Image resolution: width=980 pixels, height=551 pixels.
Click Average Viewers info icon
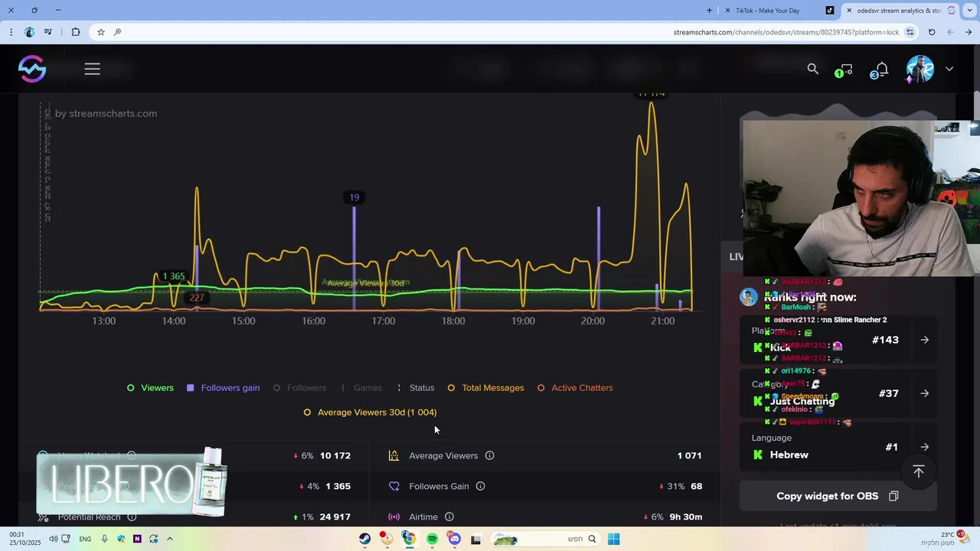point(490,455)
